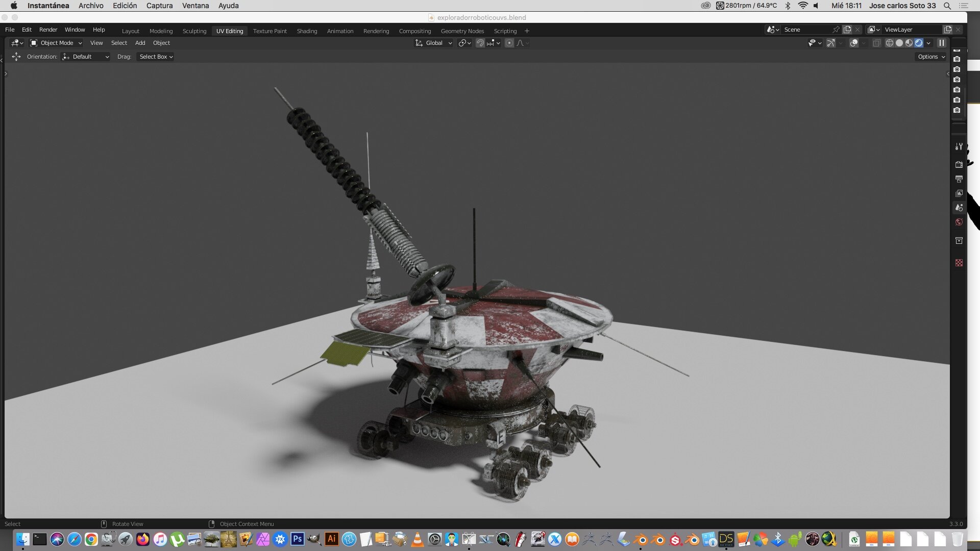
Task: Pin the scene to workspace
Action: click(x=836, y=30)
